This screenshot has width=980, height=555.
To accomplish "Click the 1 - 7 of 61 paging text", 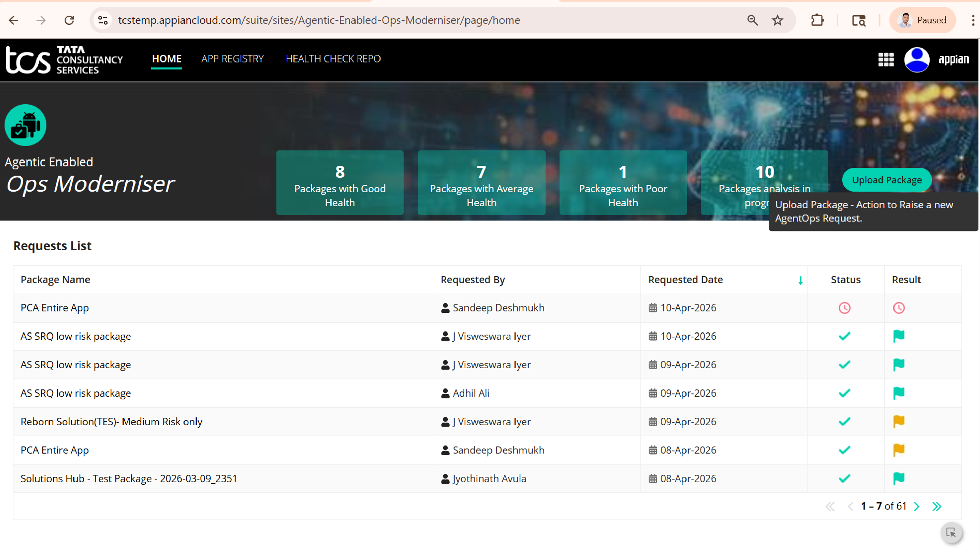I will tap(883, 506).
